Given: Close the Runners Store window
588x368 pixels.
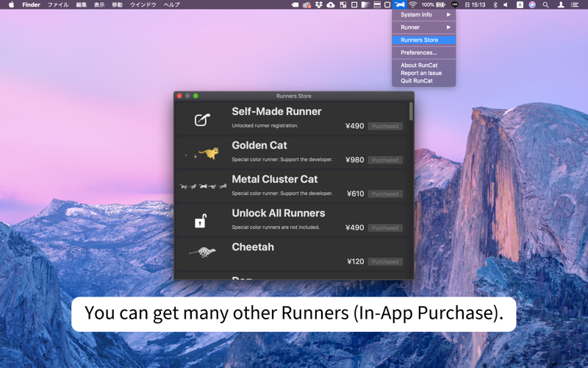Looking at the screenshot, I should (x=179, y=96).
